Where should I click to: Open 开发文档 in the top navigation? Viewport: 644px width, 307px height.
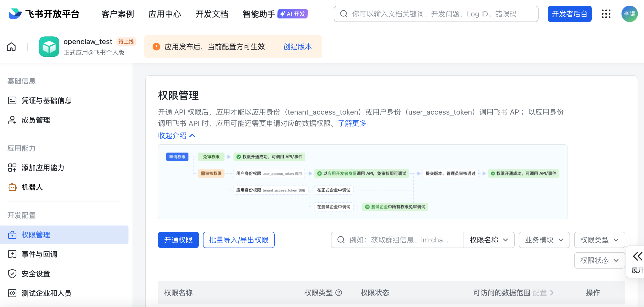pyautogui.click(x=212, y=14)
